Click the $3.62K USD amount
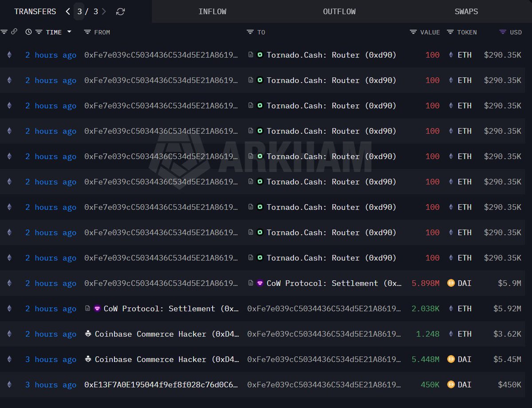The image size is (532, 408). (x=507, y=334)
